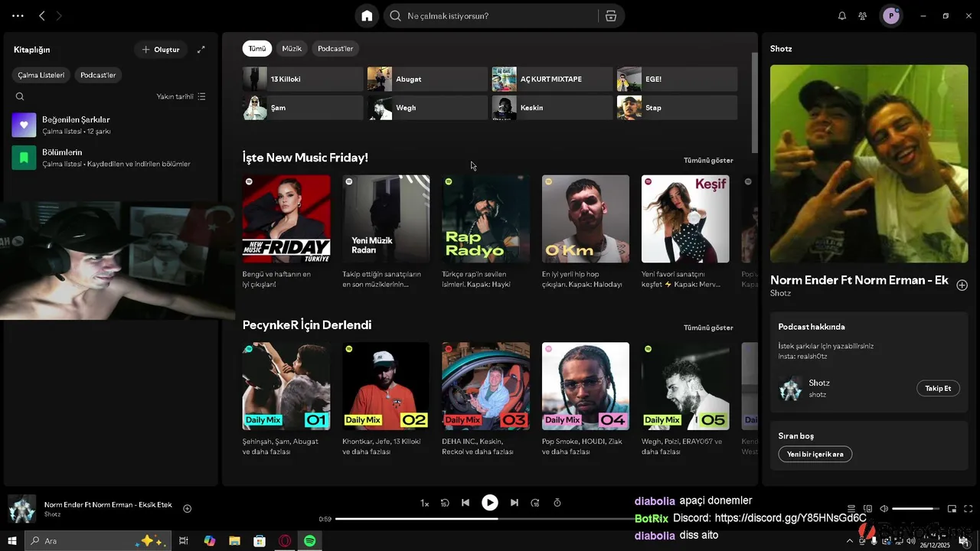Screen dimensions: 980x551
Task: Open AÇ KURT MIXTAPE shortcut
Action: [x=552, y=79]
